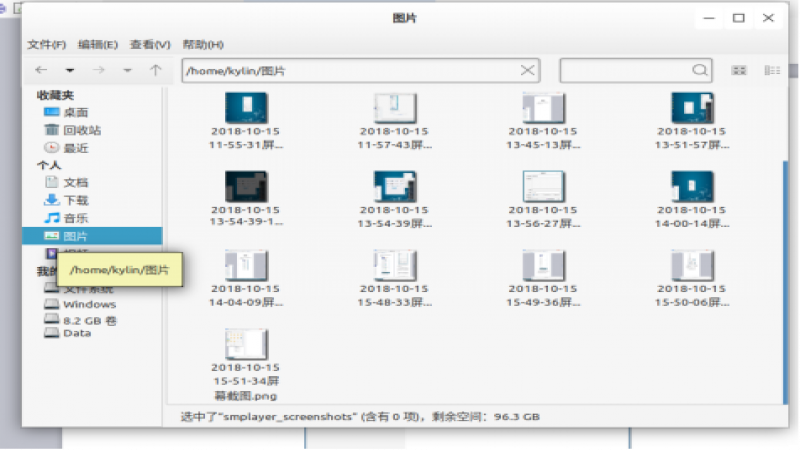This screenshot has height=450, width=800.
Task: Clear the /home/kylin/图片 path field
Action: click(x=527, y=70)
